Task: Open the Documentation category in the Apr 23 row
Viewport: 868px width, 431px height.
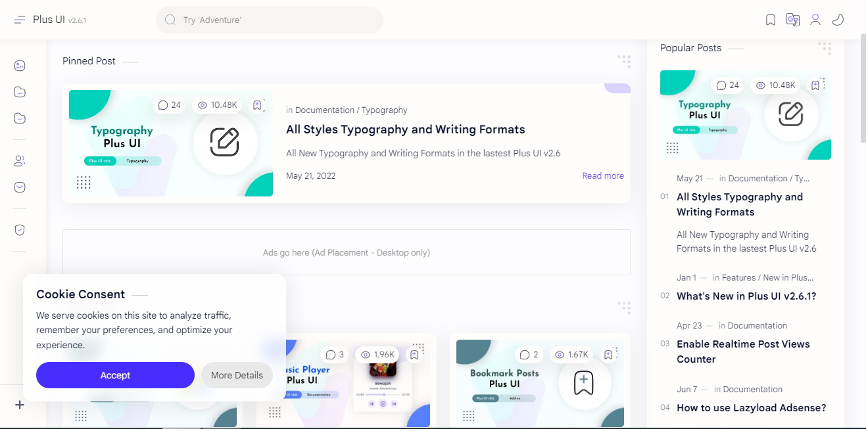Action: point(758,326)
